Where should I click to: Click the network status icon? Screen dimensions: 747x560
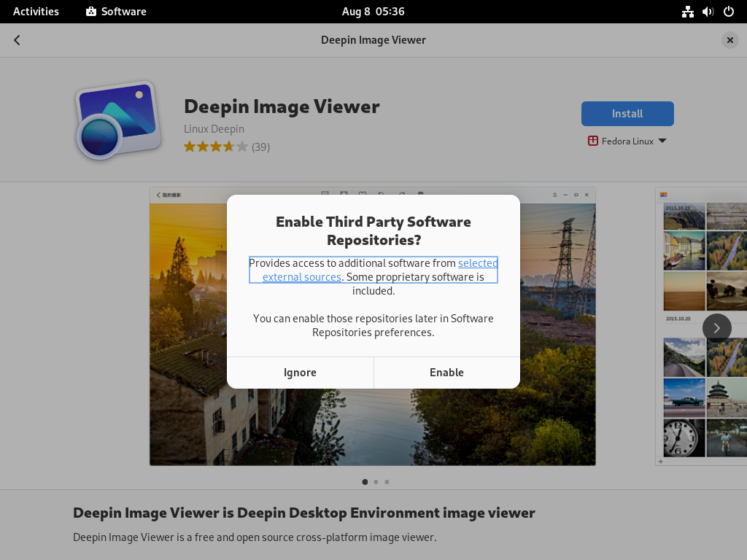(687, 12)
